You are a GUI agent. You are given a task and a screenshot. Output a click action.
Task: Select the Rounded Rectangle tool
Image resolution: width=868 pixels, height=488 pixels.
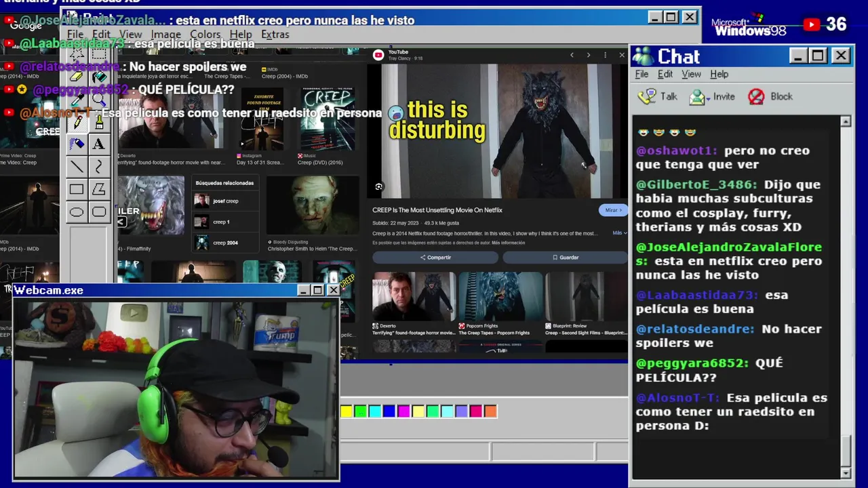99,212
